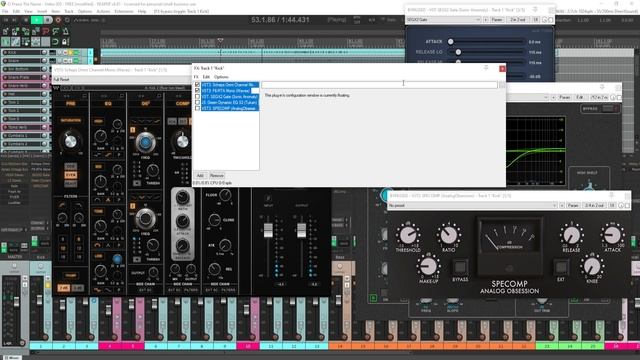The width and height of the screenshot is (640, 360).
Task: Pin the Green Dynamic EQ plugin window
Action: [x=602, y=87]
